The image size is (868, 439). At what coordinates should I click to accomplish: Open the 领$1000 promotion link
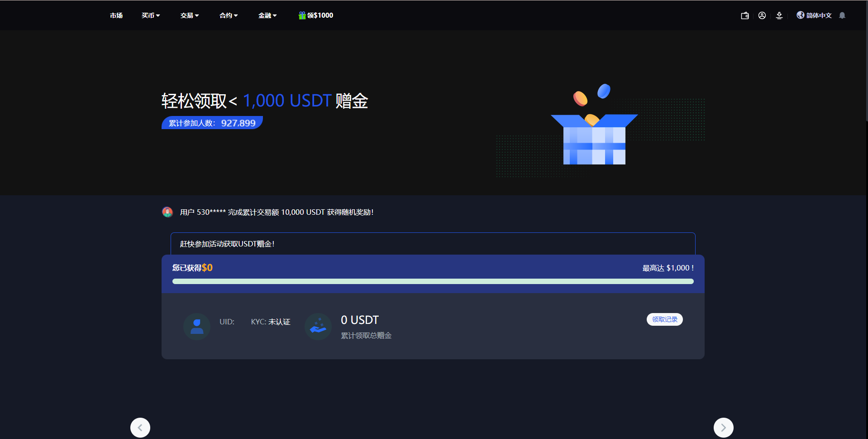point(320,15)
